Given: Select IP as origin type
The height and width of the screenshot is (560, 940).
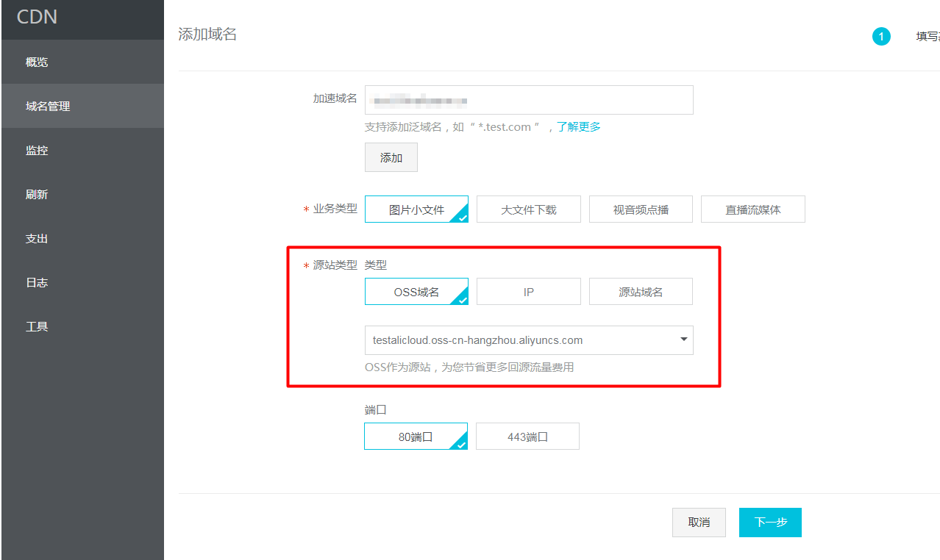Looking at the screenshot, I should click(x=528, y=291).
